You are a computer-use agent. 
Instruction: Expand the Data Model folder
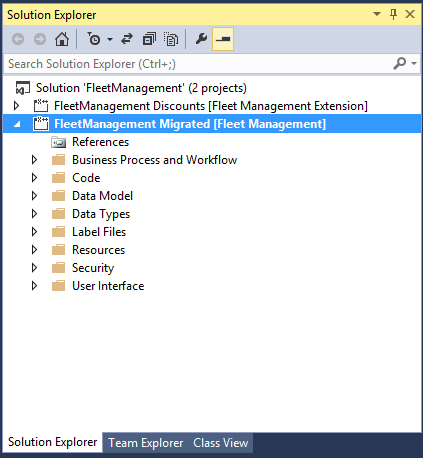[34, 196]
